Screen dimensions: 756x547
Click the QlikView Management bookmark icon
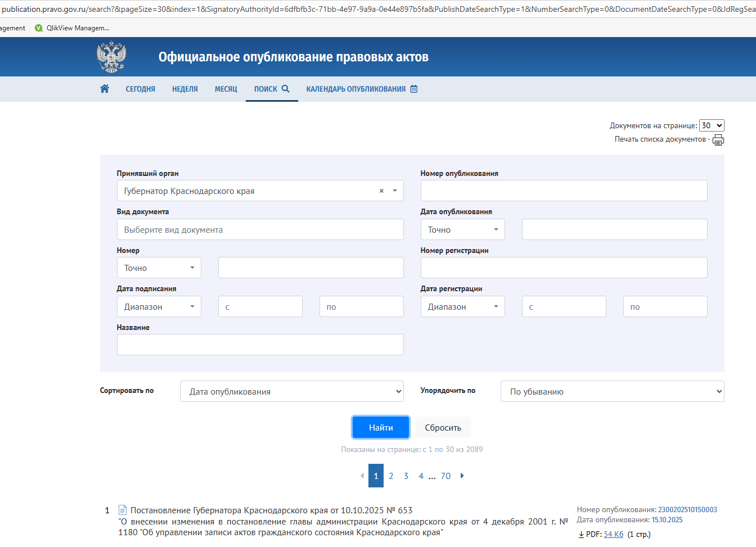pyautogui.click(x=39, y=28)
